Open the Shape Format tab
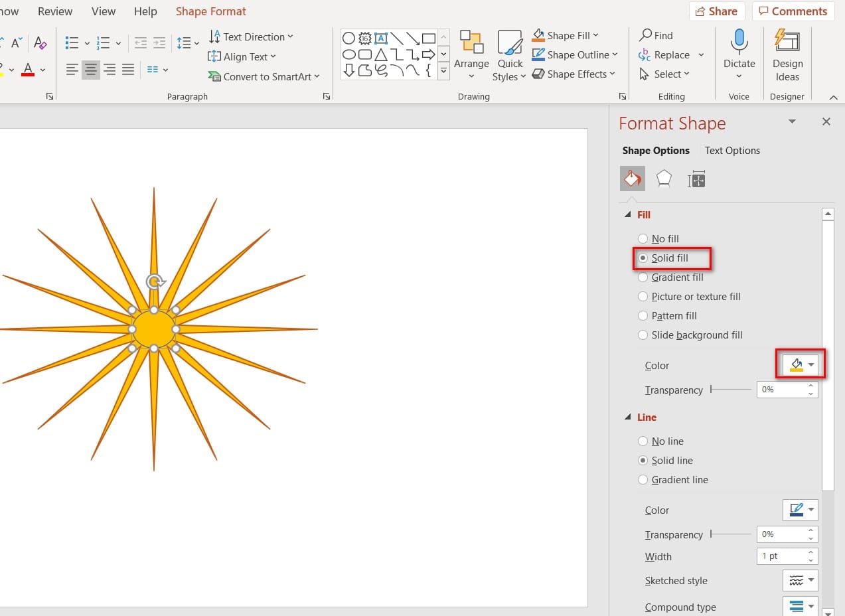This screenshot has height=616, width=845. pos(210,11)
